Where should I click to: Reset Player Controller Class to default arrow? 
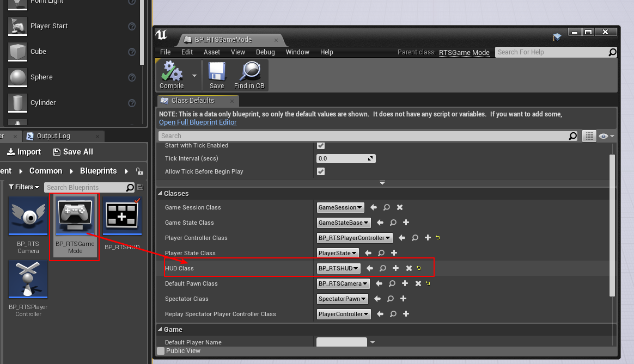click(437, 238)
